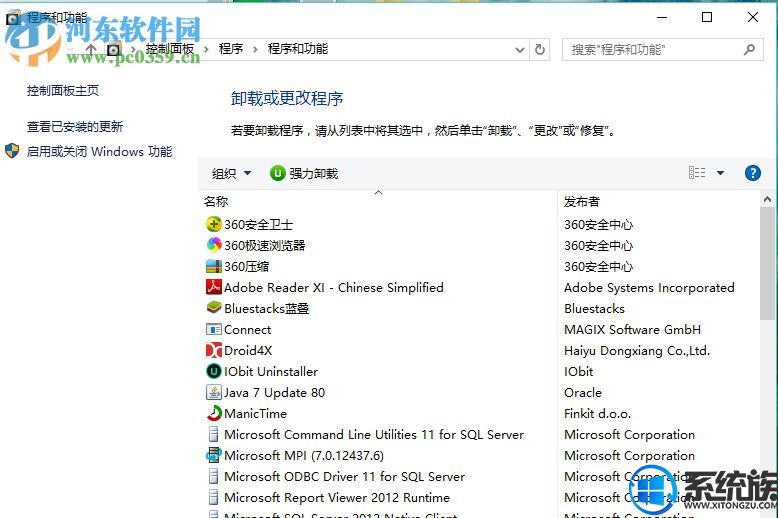This screenshot has height=518, width=778.
Task: Click the blue help question mark icon
Action: (x=753, y=173)
